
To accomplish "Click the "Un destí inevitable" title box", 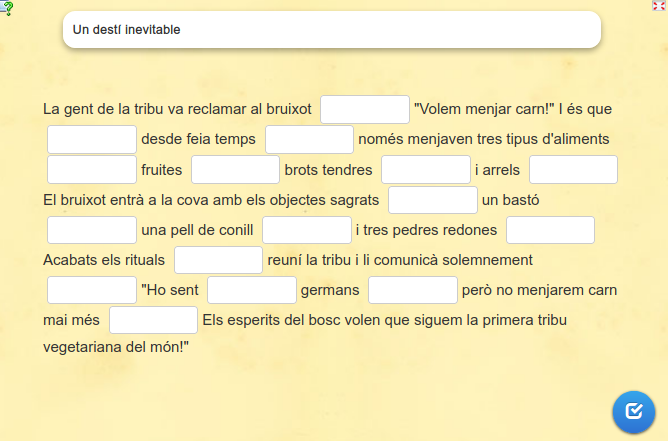I will 331,30.
